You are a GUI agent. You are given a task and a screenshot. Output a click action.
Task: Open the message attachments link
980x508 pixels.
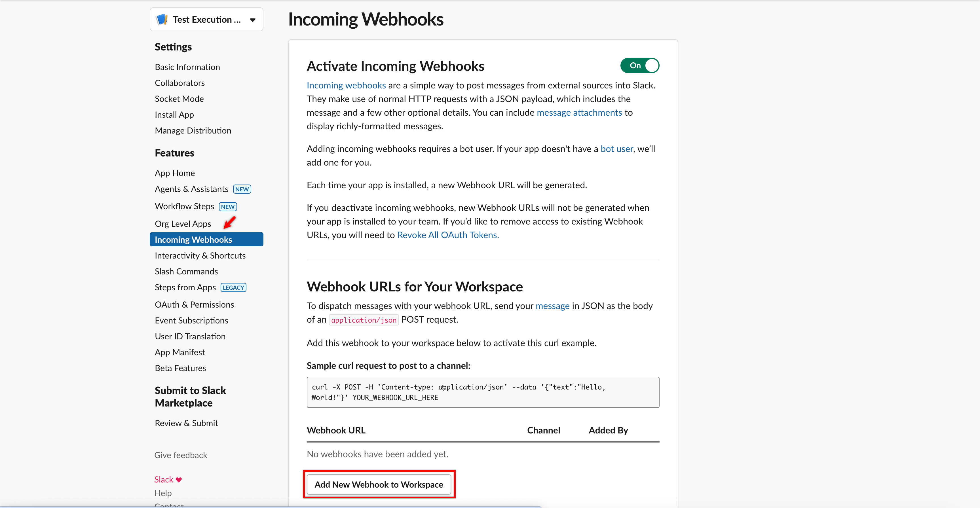(x=579, y=112)
